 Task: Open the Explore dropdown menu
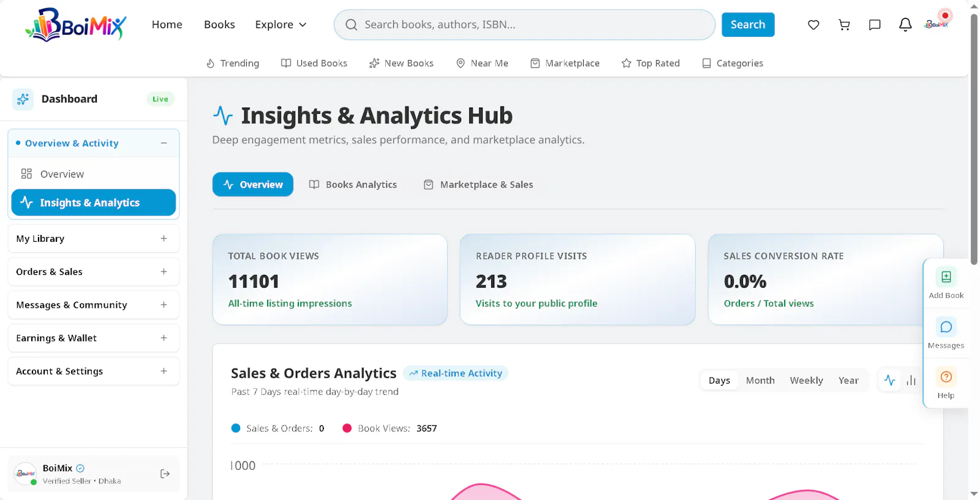pyautogui.click(x=281, y=24)
